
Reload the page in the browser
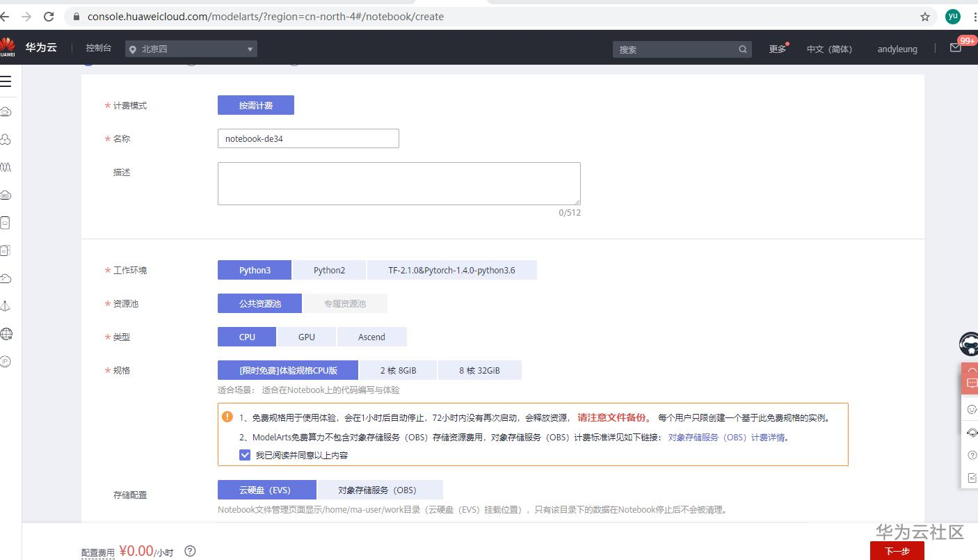coord(49,17)
